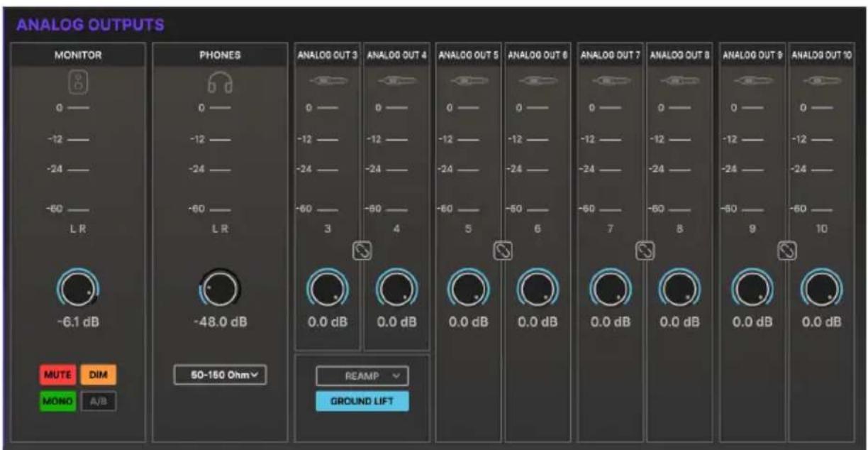Click the ANALOG OUT 3 header label
The width and height of the screenshot is (868, 450).
pyautogui.click(x=327, y=55)
